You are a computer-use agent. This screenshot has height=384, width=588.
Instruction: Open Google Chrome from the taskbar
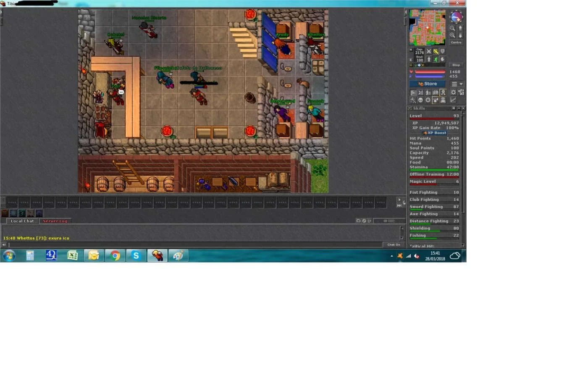point(115,255)
